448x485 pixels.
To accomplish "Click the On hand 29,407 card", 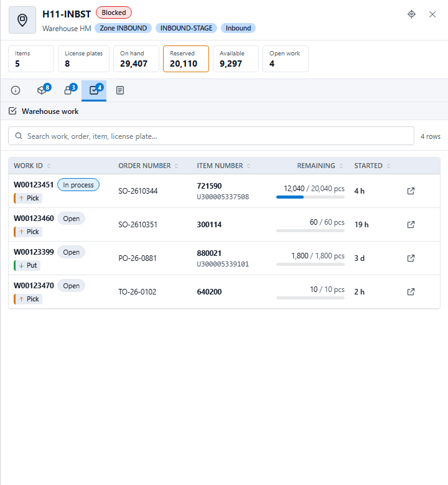I will (x=136, y=59).
